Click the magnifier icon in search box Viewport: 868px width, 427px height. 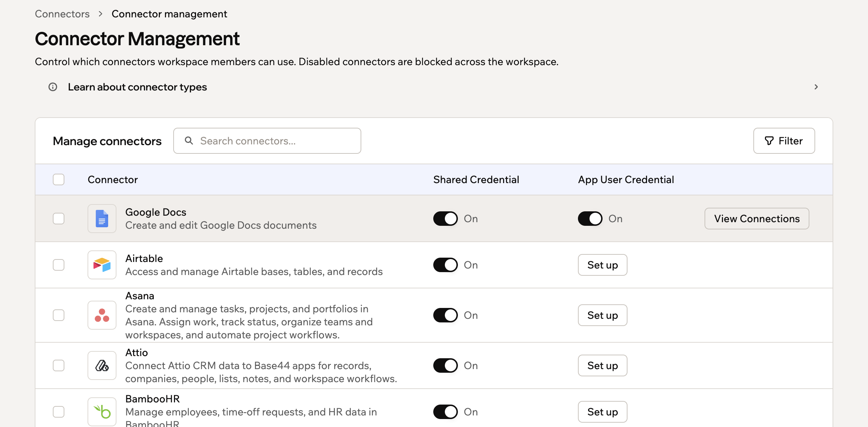189,140
